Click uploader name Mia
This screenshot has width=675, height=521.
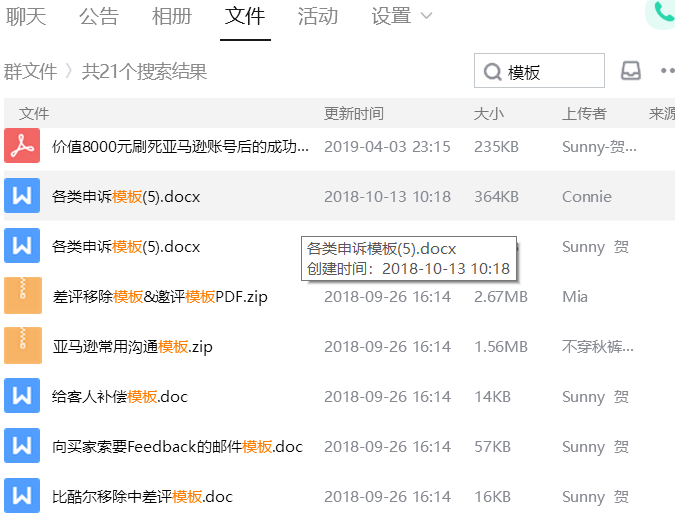click(575, 297)
